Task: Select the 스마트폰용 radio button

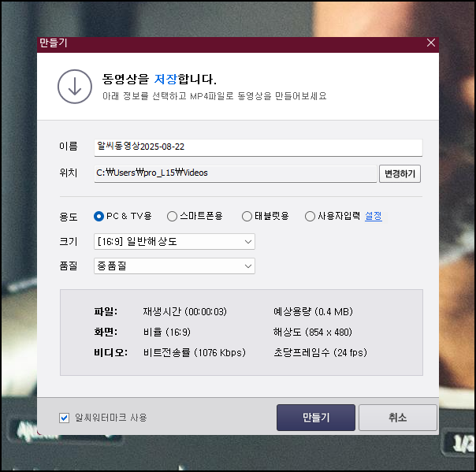Action: tap(172, 216)
